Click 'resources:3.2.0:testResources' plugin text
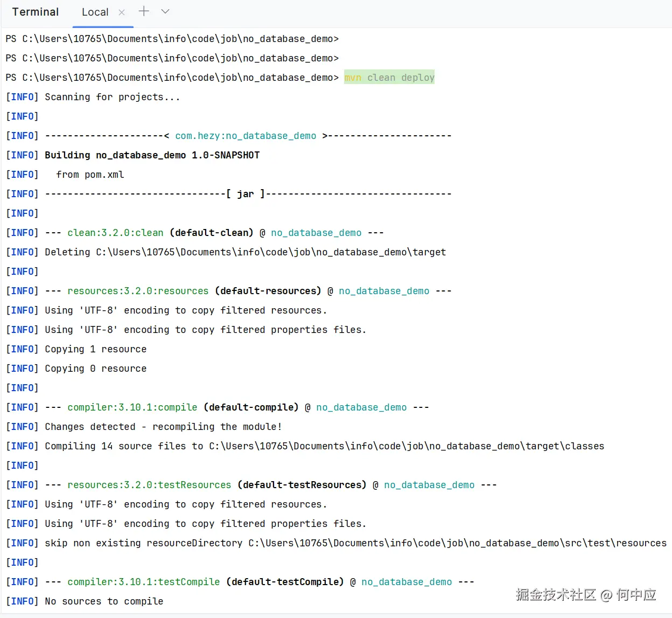 pos(149,485)
